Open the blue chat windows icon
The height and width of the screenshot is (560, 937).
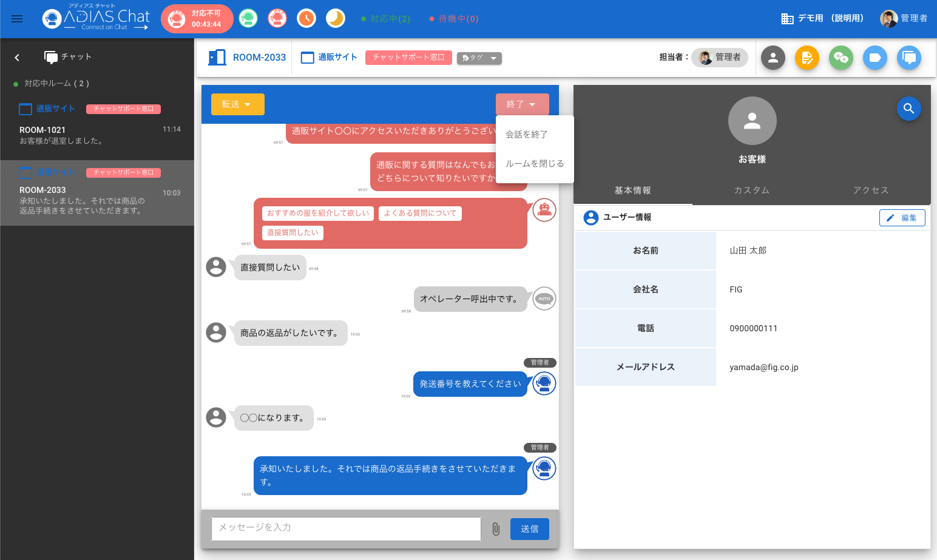click(909, 58)
